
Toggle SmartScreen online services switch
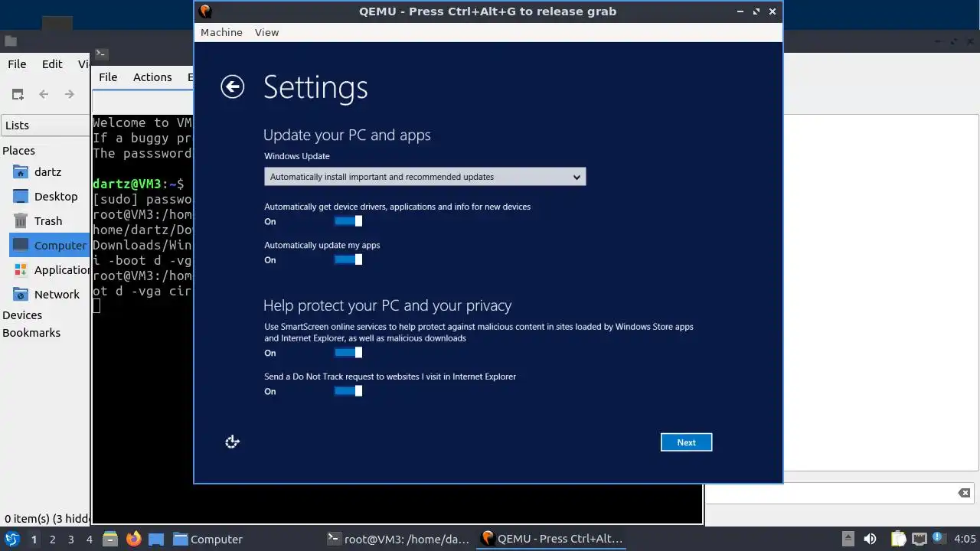tap(348, 353)
